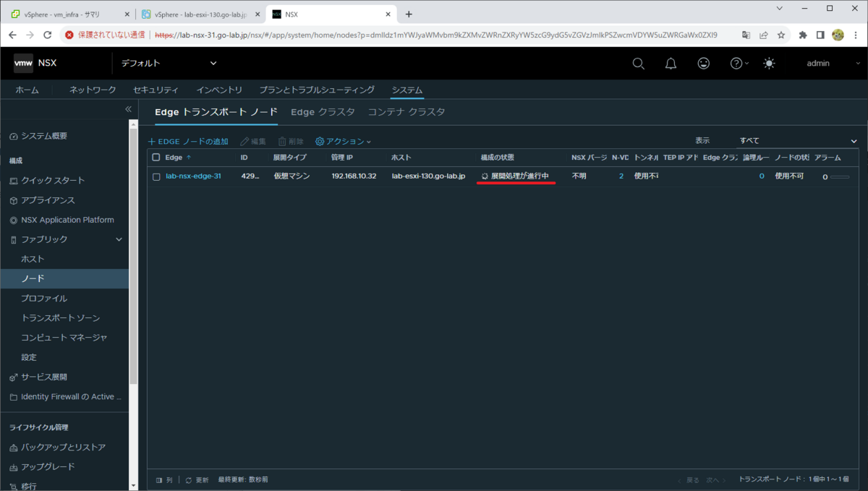
Task: Open the help question mark menu
Action: (739, 64)
